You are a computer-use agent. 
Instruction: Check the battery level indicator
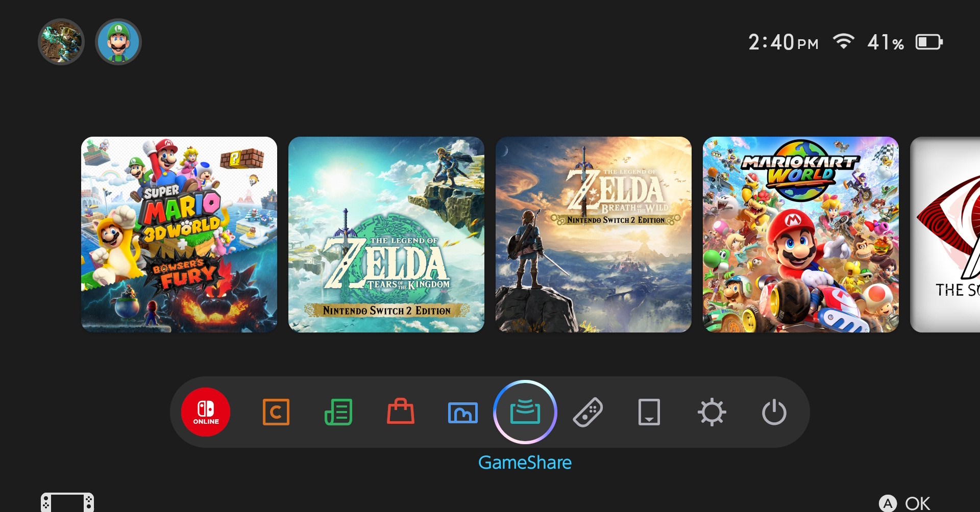coord(930,42)
